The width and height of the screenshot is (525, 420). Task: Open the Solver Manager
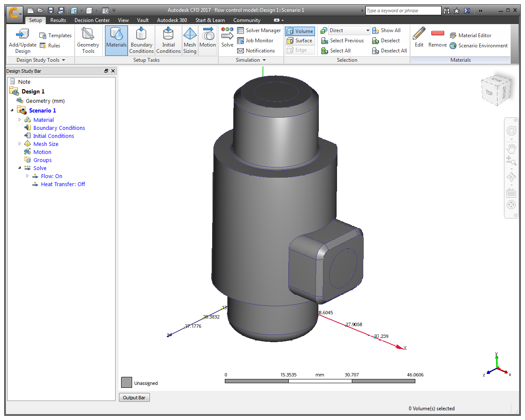[259, 30]
